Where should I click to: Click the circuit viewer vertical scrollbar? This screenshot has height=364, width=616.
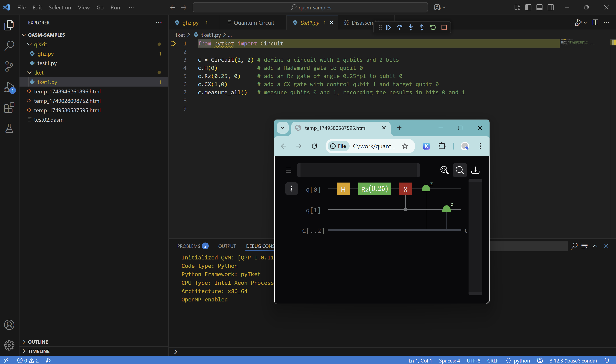click(x=475, y=237)
